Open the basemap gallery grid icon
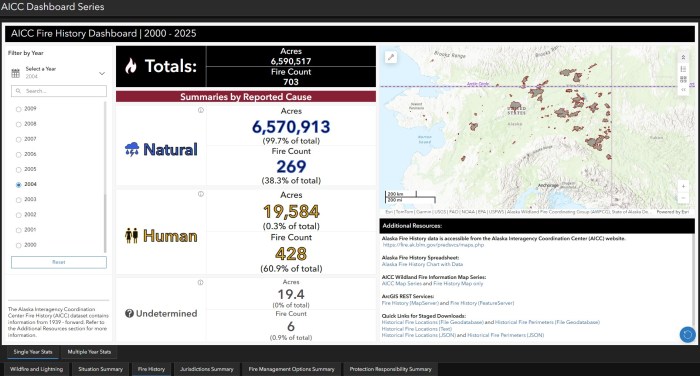The image size is (700, 376). 683,79
